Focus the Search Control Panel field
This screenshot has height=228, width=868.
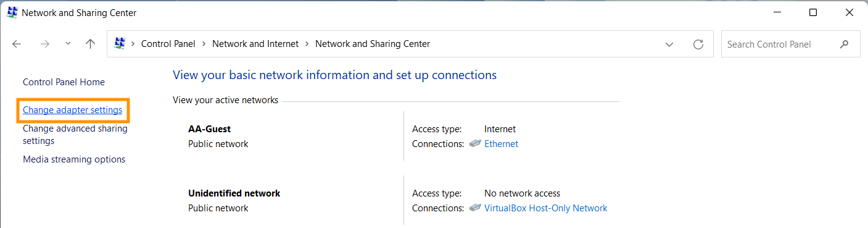(x=791, y=44)
